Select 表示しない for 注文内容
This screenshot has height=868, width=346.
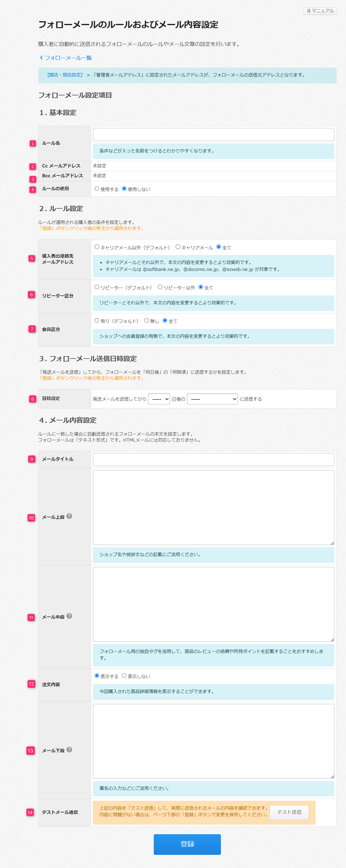pos(124,676)
